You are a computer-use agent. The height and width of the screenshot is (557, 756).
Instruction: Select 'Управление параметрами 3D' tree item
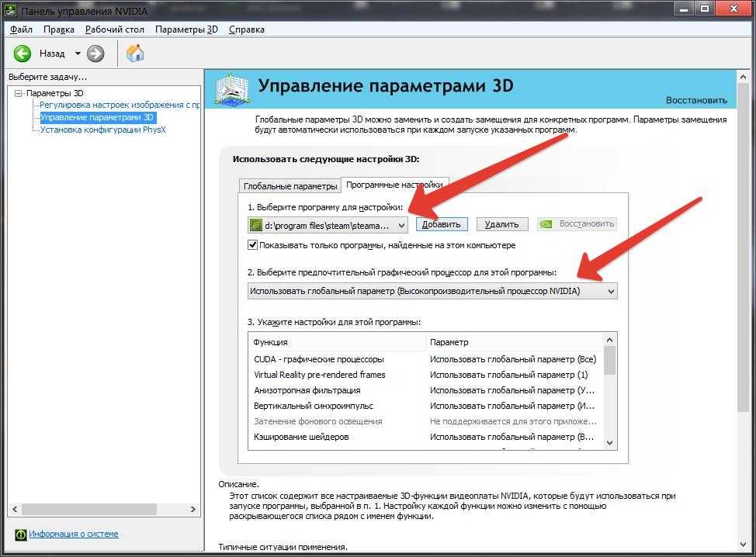[x=97, y=117]
